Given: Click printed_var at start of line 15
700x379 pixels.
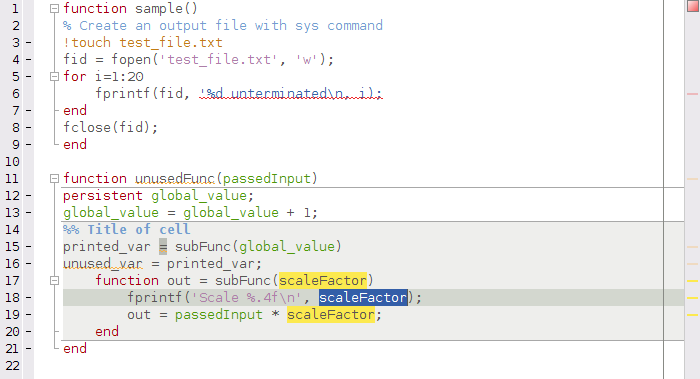Looking at the screenshot, I should (x=107, y=246).
